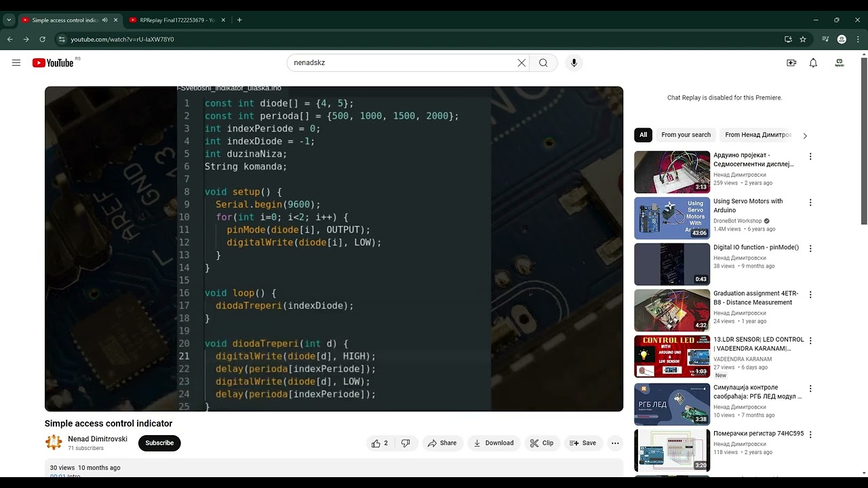Click 'Chat Replay is disabled' message
The image size is (868, 488).
coord(725,98)
